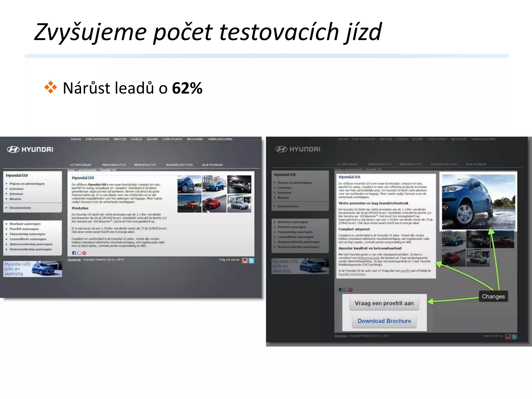Open Prijzen en uitvoeringen in left page sidebar
The height and width of the screenshot is (399, 532).
coord(27,184)
